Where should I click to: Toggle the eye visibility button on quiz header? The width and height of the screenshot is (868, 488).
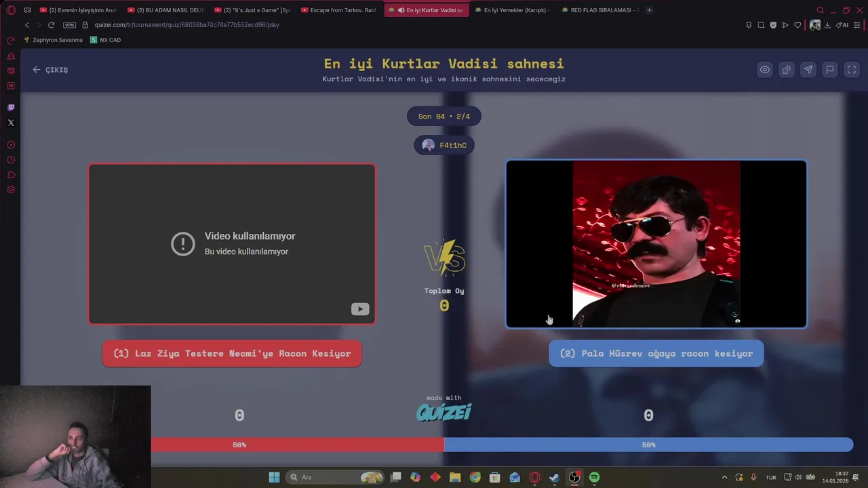[765, 70]
